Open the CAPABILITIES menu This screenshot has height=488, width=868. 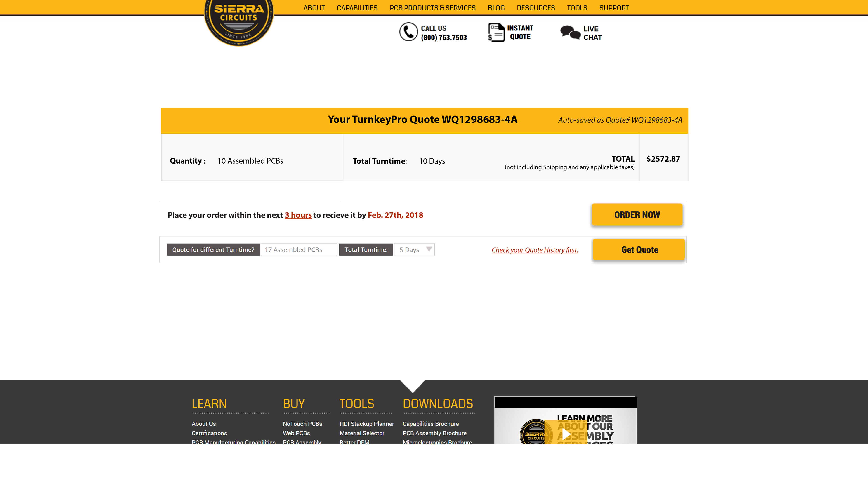click(x=357, y=8)
